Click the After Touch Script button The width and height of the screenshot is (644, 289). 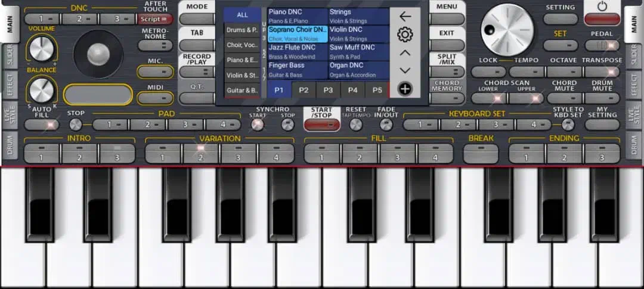pyautogui.click(x=155, y=19)
